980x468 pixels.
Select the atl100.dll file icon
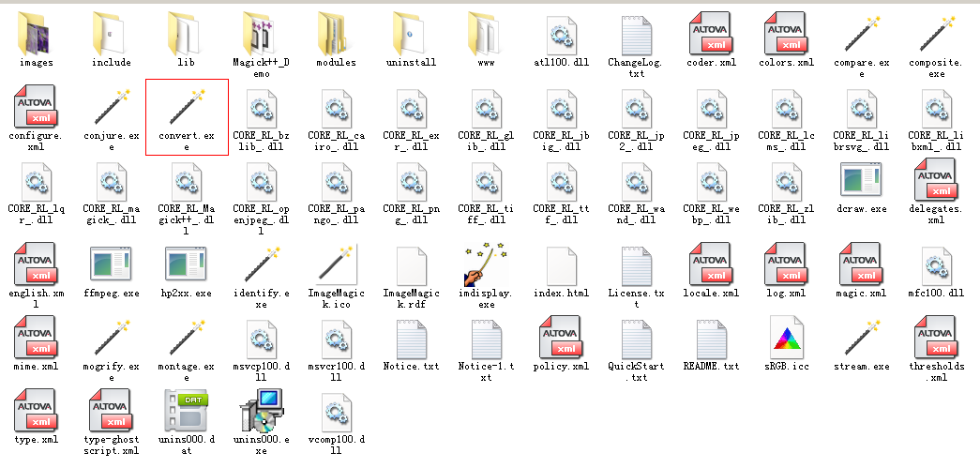[561, 35]
